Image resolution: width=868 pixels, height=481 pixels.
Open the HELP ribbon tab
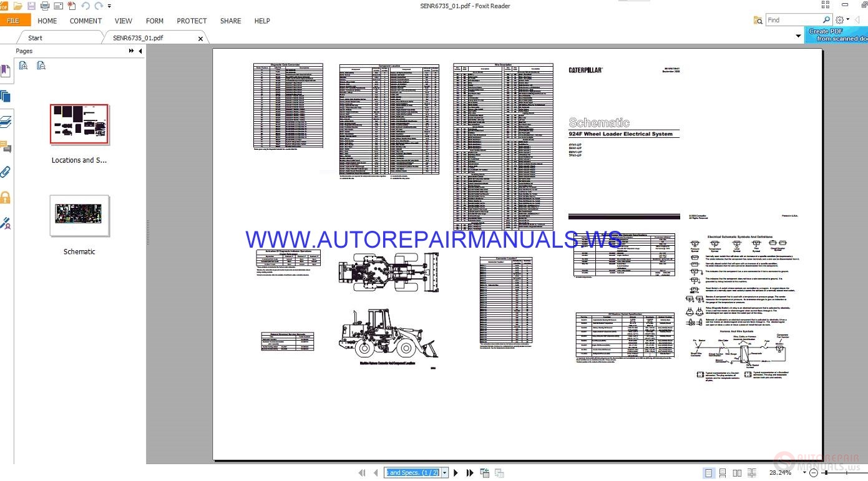(262, 21)
